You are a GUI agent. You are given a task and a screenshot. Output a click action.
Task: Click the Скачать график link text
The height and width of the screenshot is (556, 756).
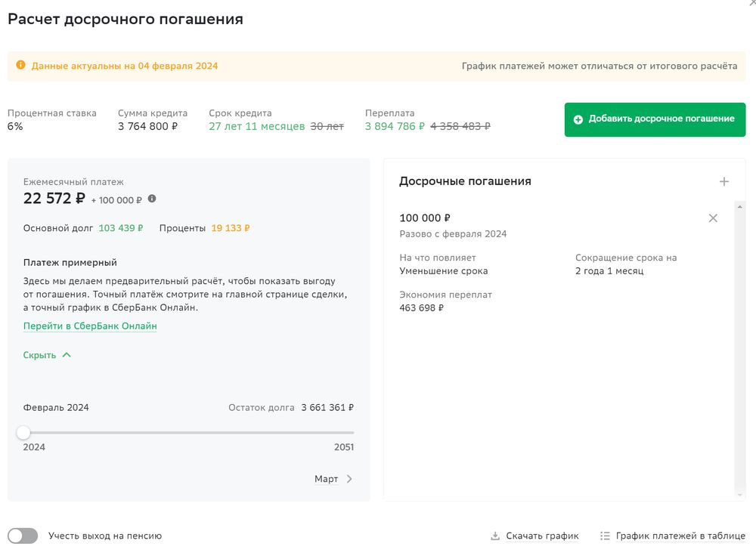[x=542, y=536]
